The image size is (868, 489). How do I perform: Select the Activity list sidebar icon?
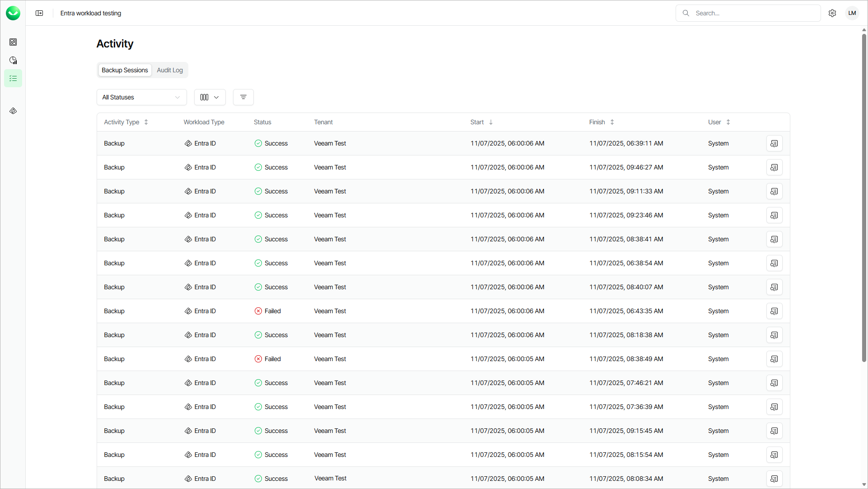[x=13, y=78]
